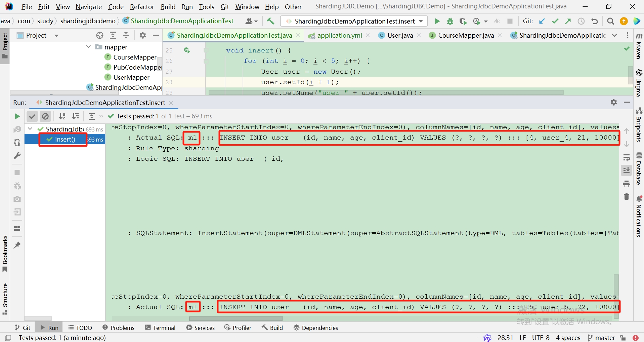Click console horizontal scrollbar thumb
This screenshot has width=644, height=342.
pos(236,318)
